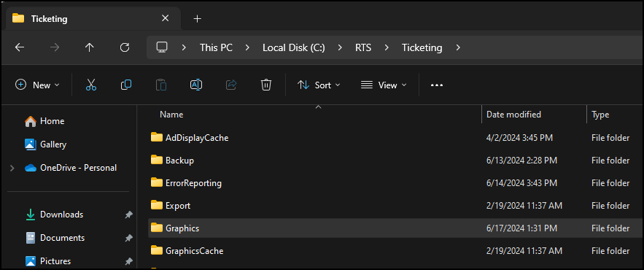644x270 pixels.
Task: Add a new tab with plus icon
Action: pyautogui.click(x=198, y=19)
